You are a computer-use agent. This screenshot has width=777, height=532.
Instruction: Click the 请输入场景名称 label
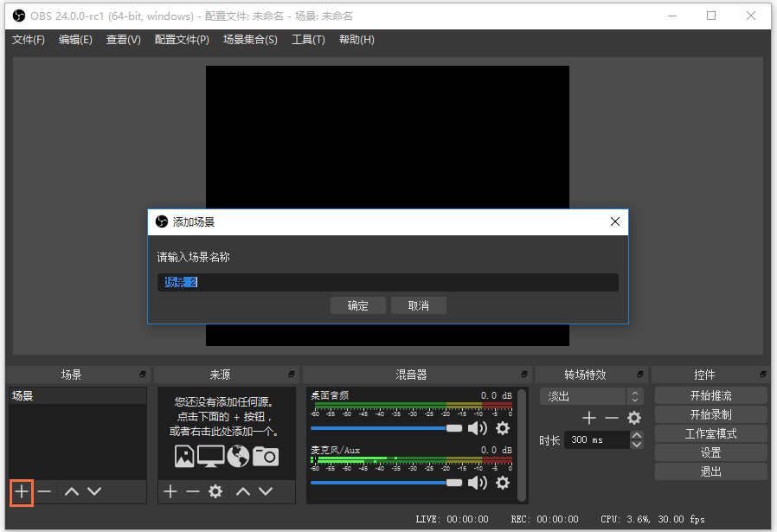[x=194, y=257]
